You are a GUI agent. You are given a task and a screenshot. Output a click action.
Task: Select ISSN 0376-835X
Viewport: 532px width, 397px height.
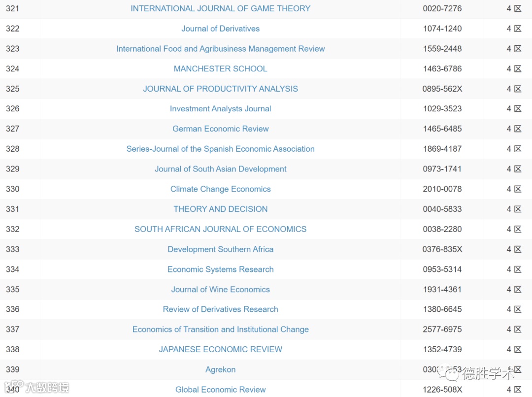tap(442, 249)
